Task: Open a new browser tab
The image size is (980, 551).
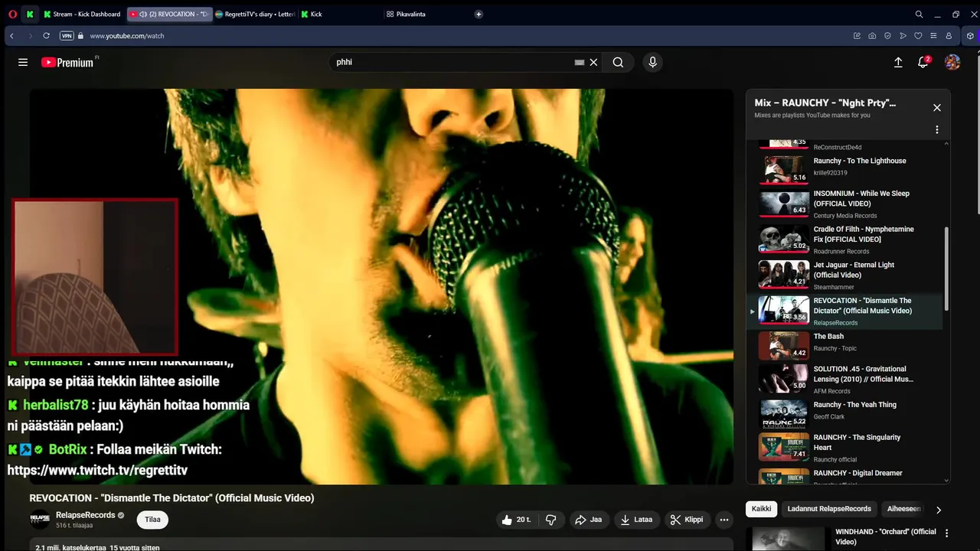Action: [479, 14]
